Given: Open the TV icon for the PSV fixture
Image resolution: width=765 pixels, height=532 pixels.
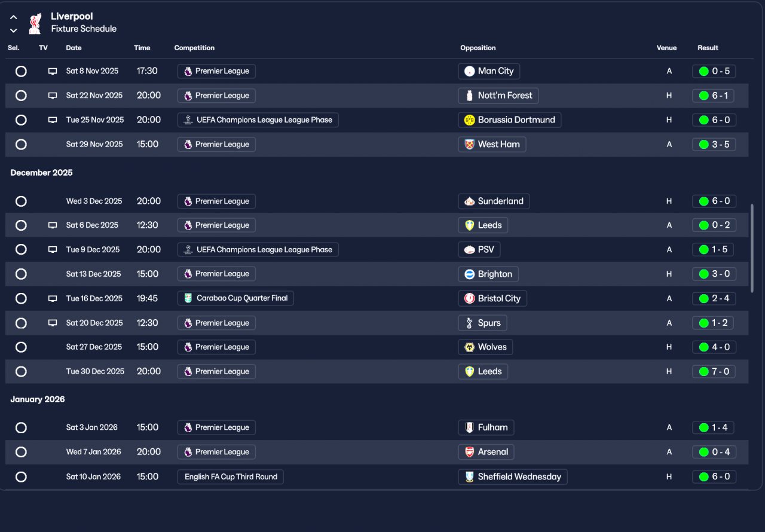Looking at the screenshot, I should coord(53,250).
